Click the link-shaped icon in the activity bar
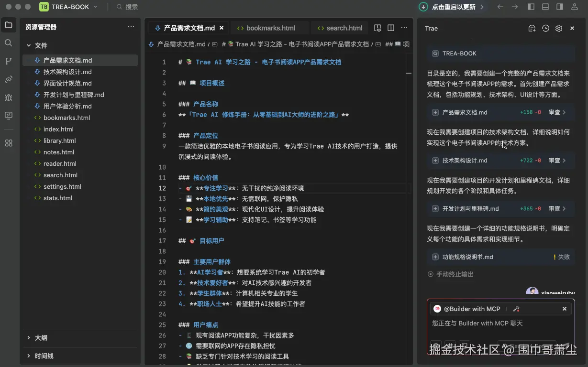Screen dimensions: 588x367 coord(8,79)
